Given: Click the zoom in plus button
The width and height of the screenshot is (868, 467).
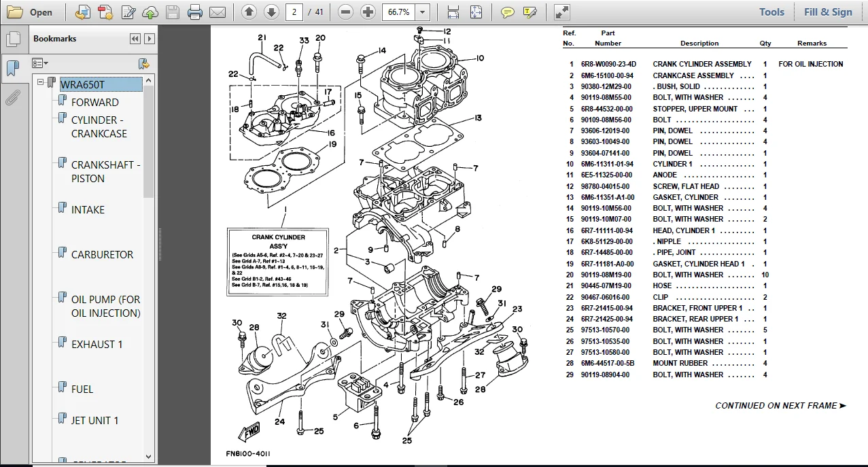Looking at the screenshot, I should tap(368, 12).
